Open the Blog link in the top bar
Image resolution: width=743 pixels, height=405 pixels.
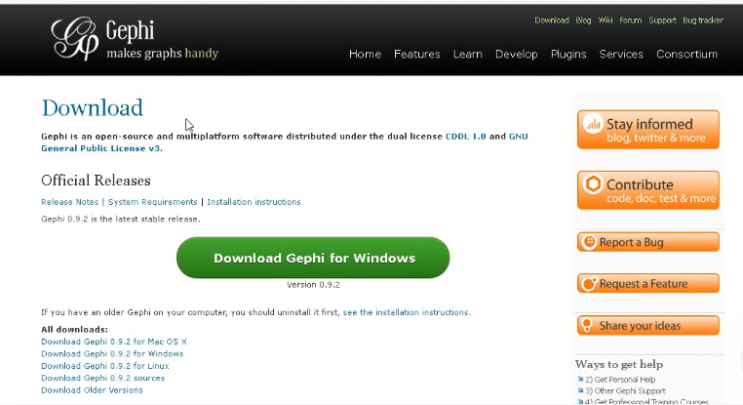point(583,20)
